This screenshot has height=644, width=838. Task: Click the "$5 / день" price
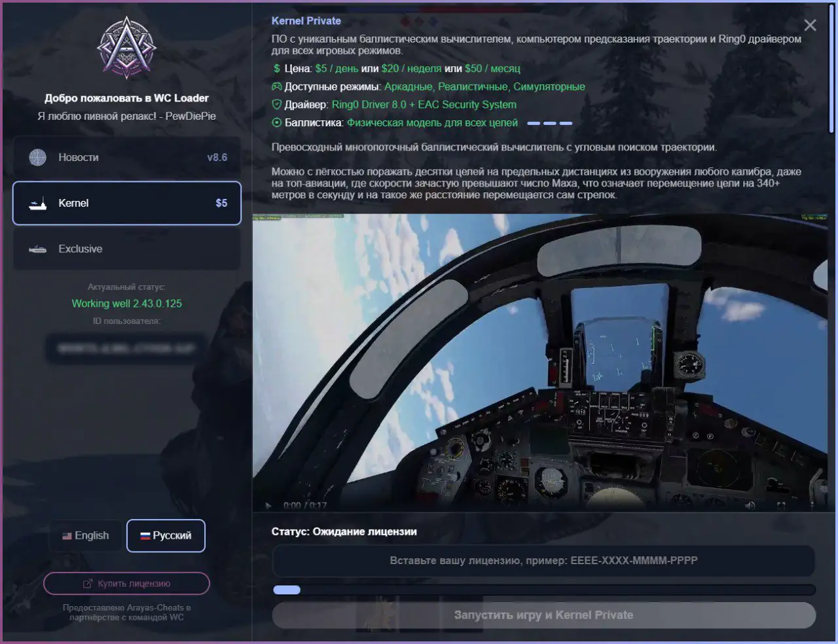click(x=337, y=69)
